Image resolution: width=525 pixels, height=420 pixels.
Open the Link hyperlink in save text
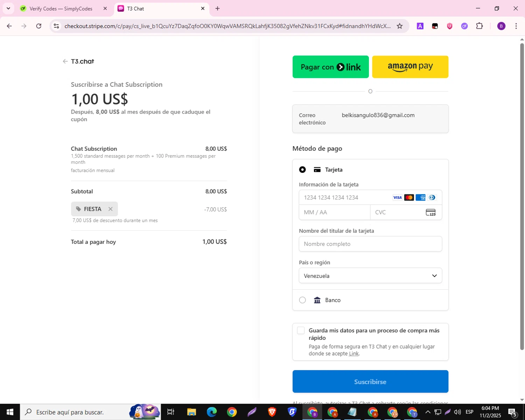pyautogui.click(x=354, y=353)
